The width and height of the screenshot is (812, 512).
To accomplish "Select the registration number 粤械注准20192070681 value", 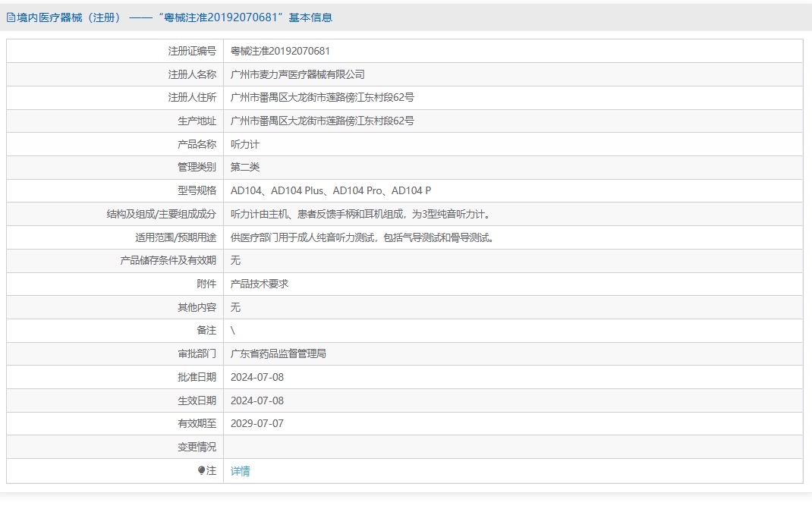I will [x=280, y=51].
